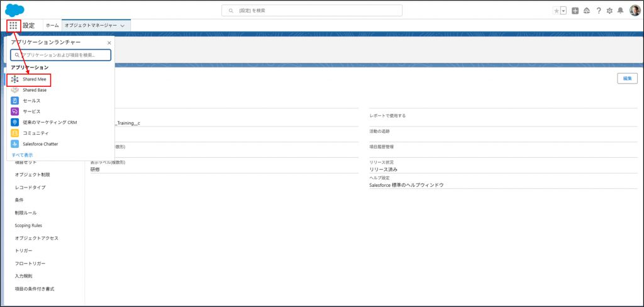Screen dimensions: 644x307
Task: Click the Salesforce cloud logo
Action: pos(14,9)
